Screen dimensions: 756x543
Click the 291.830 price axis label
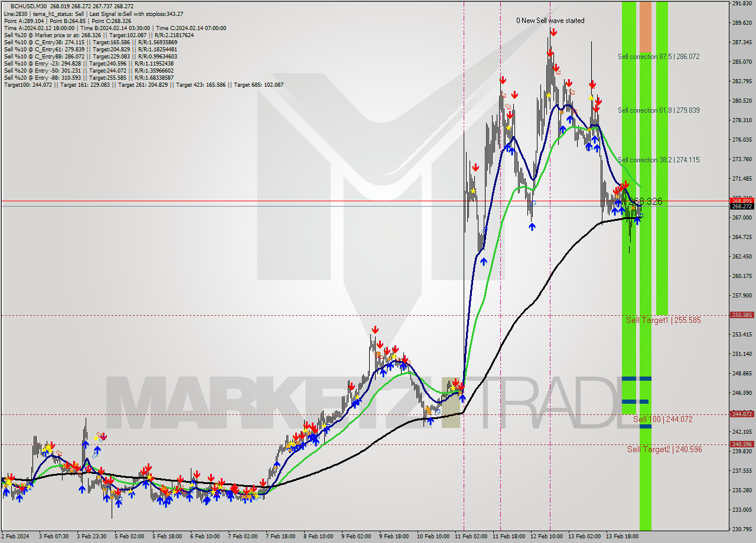point(742,4)
